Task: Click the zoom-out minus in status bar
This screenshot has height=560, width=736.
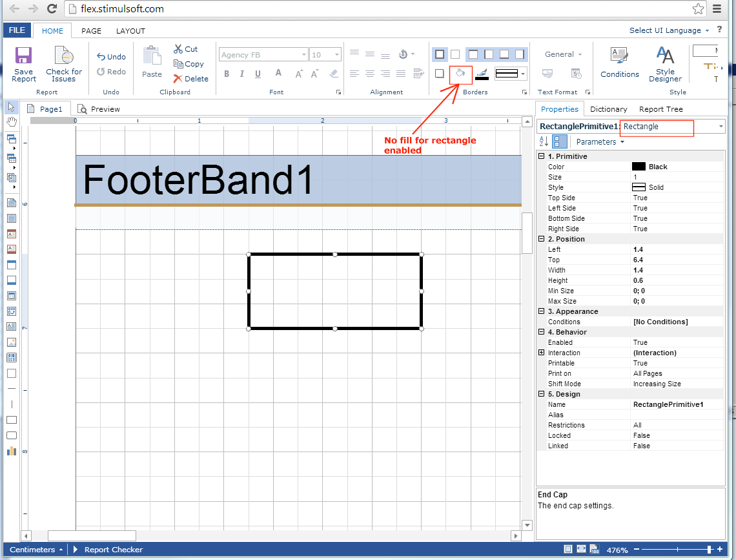Action: pos(637,549)
